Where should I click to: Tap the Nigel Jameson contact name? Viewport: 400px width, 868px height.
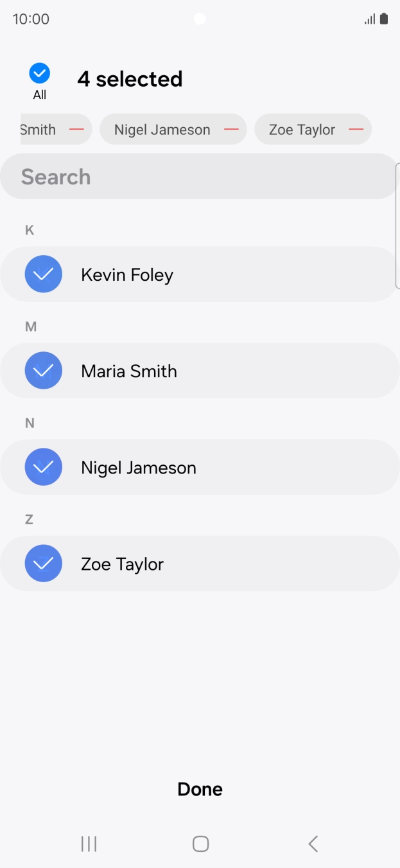tap(139, 468)
